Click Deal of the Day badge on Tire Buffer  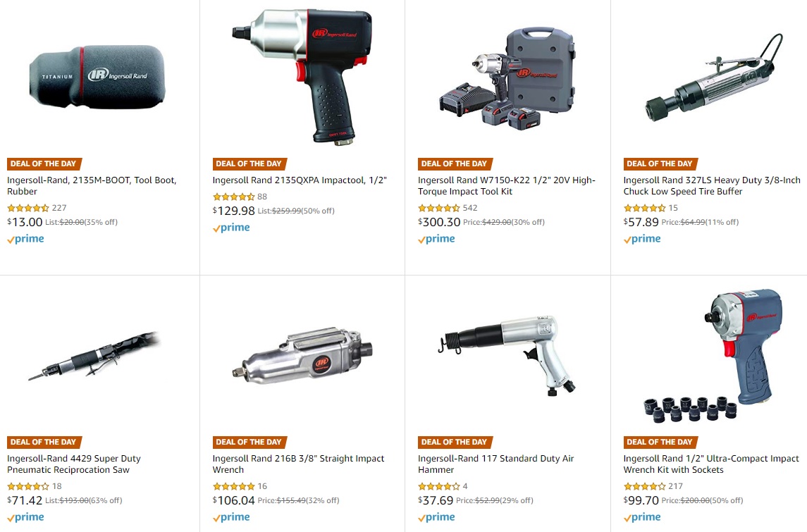pos(660,163)
